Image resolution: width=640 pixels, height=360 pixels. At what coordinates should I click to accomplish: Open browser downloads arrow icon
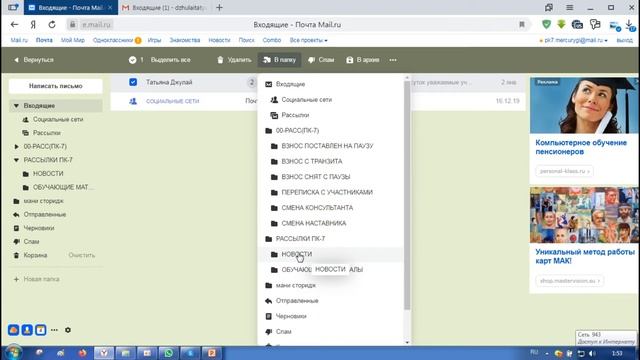click(x=630, y=25)
